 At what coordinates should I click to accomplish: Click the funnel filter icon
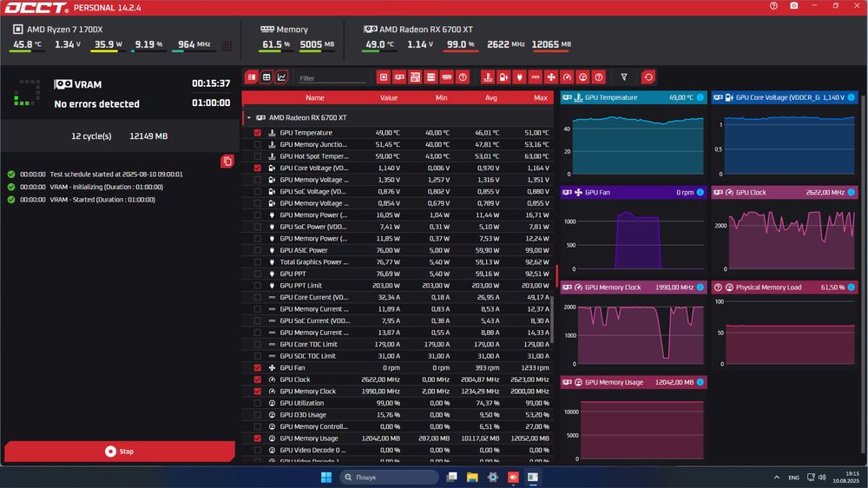(624, 77)
